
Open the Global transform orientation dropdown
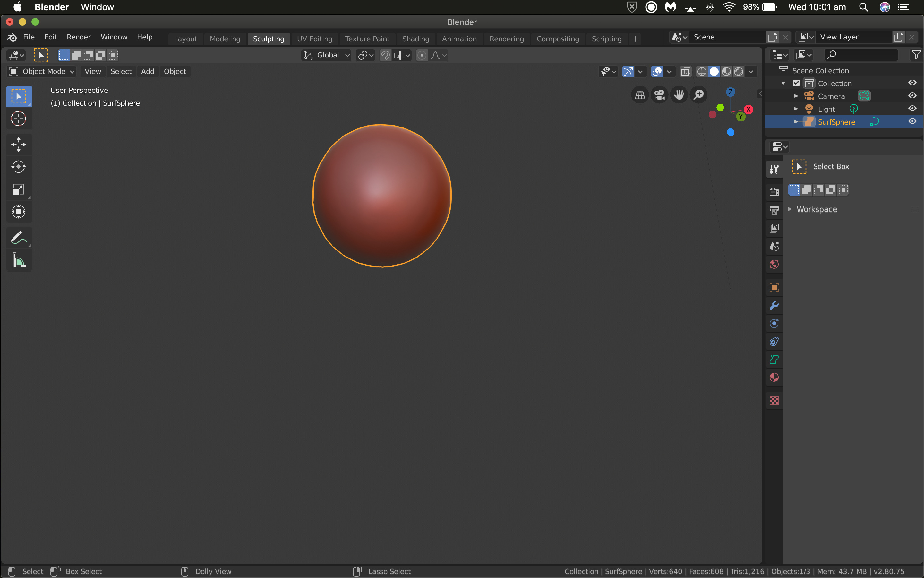click(327, 56)
